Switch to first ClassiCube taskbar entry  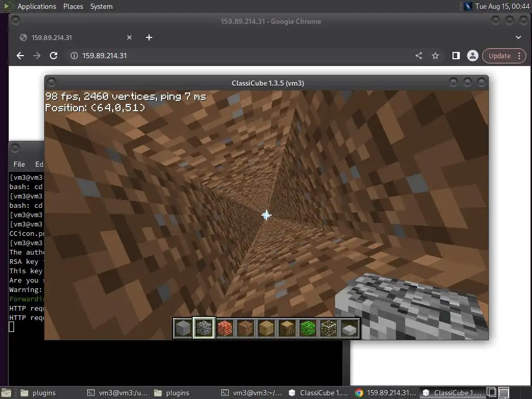pos(318,393)
